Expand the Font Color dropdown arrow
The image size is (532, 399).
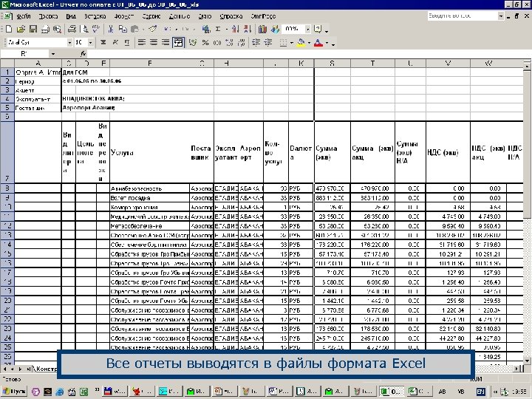click(327, 43)
